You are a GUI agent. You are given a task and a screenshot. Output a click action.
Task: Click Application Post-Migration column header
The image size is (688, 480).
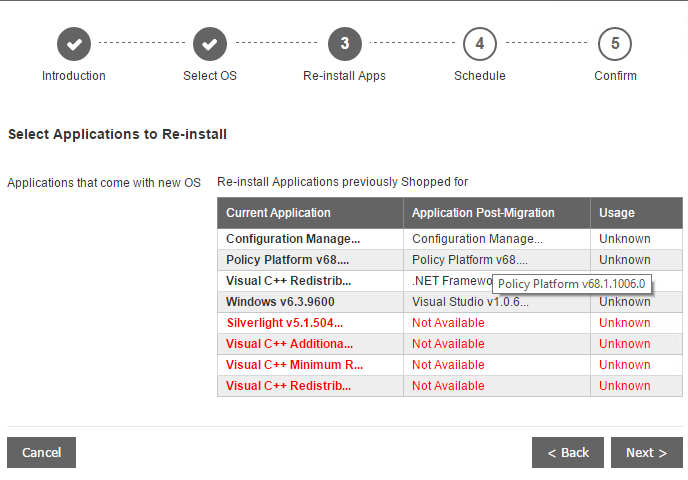pyautogui.click(x=483, y=213)
